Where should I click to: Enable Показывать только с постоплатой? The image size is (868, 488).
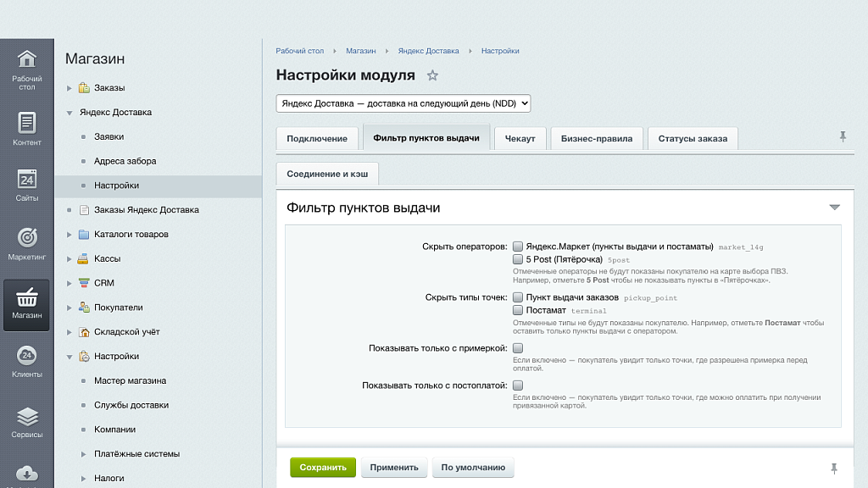pyautogui.click(x=518, y=385)
